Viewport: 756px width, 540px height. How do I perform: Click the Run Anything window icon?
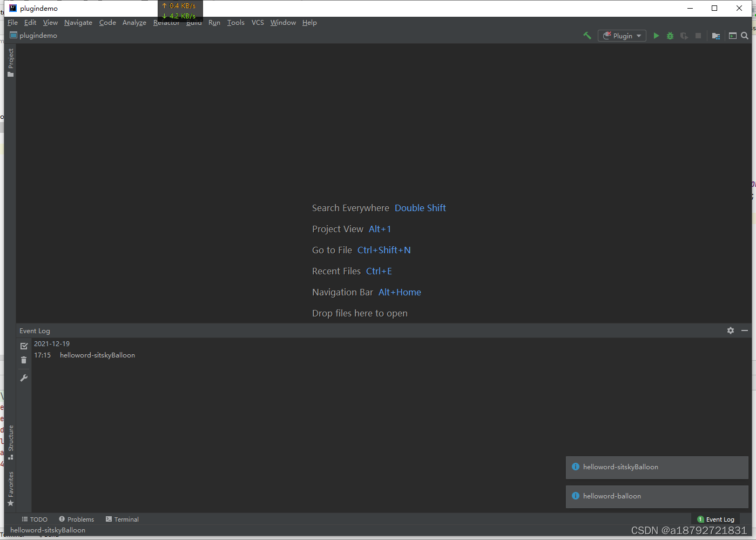coord(733,36)
